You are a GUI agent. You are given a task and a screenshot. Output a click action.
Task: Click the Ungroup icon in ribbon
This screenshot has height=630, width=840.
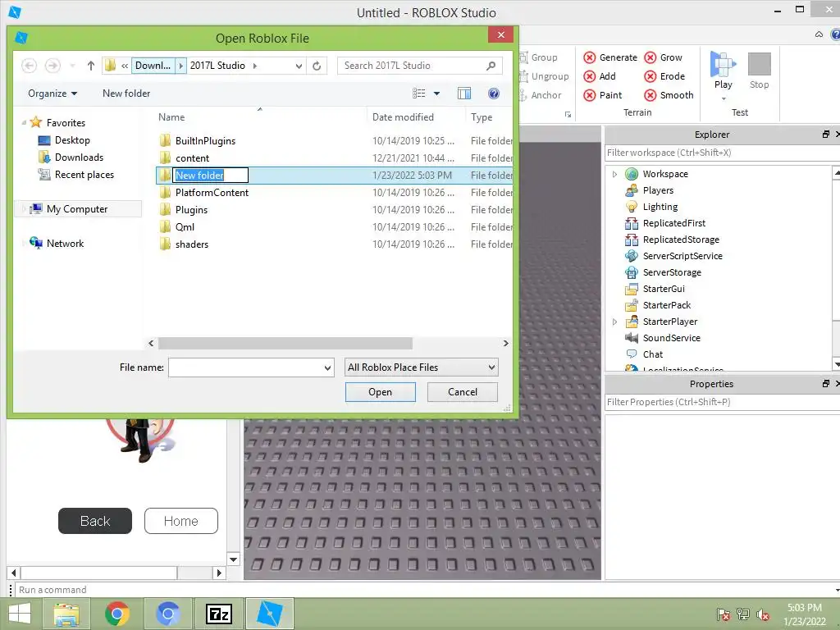524,76
